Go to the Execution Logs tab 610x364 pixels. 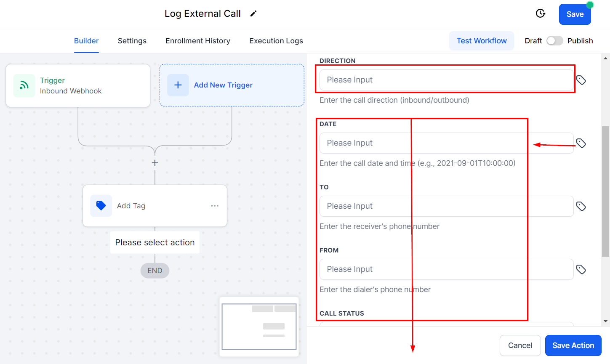click(x=276, y=41)
